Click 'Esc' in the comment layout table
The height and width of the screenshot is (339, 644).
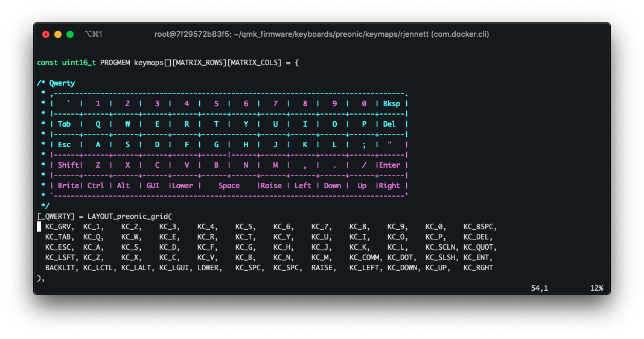point(64,145)
